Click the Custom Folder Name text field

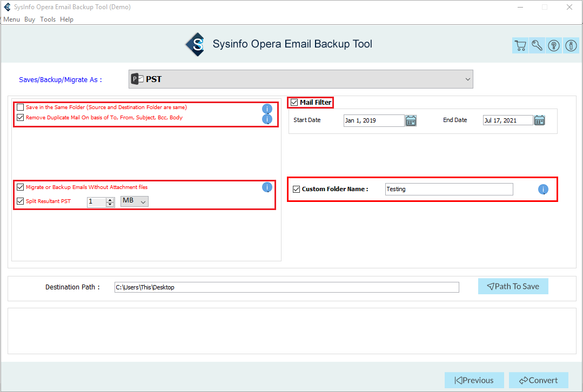(x=449, y=189)
